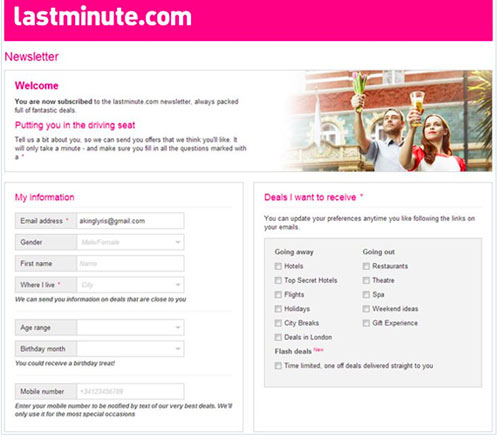Open the Gender dropdown
The image size is (500, 441).
coord(130,242)
